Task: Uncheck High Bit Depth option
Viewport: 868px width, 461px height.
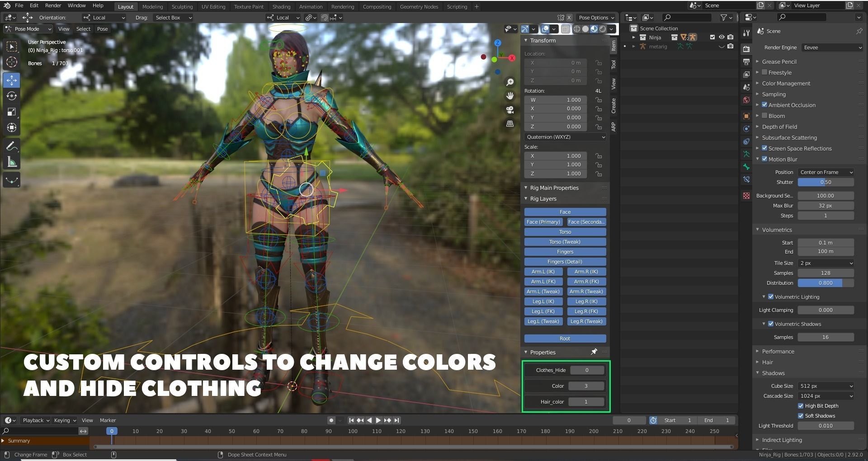Action: click(x=801, y=406)
